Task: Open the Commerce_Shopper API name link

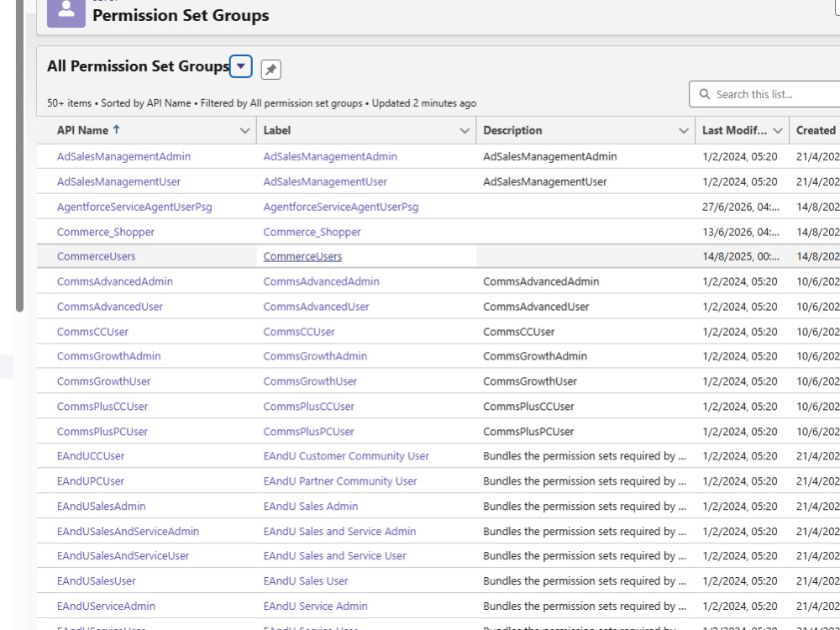Action: coord(106,232)
